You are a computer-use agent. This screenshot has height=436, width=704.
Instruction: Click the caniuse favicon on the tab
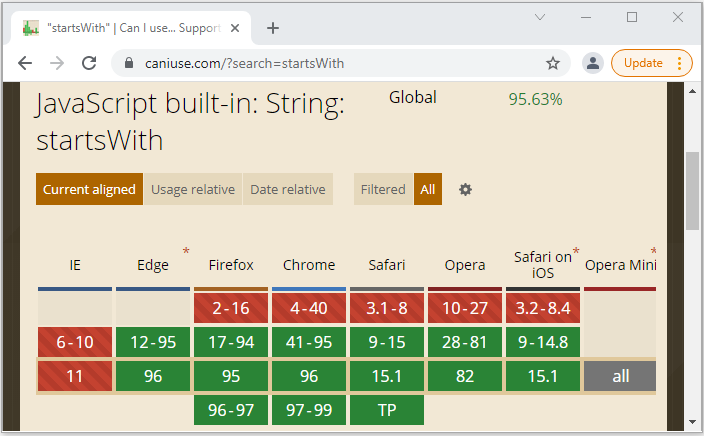[31, 28]
